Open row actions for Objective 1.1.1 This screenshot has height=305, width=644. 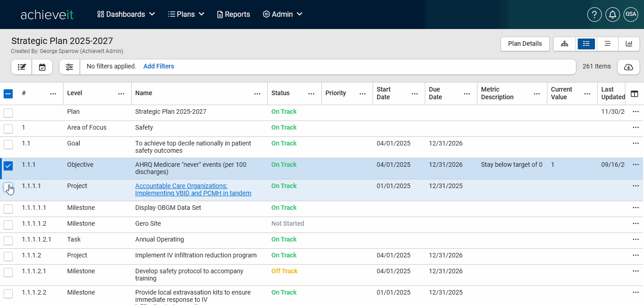636,165
